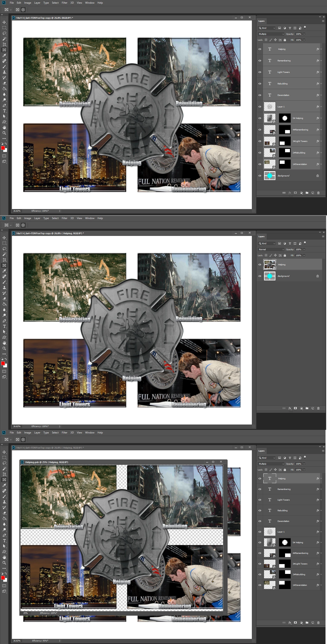Select Magic Wand tool in the middle Photoshop window
Viewport: 327px width, 644px height.
[4, 254]
